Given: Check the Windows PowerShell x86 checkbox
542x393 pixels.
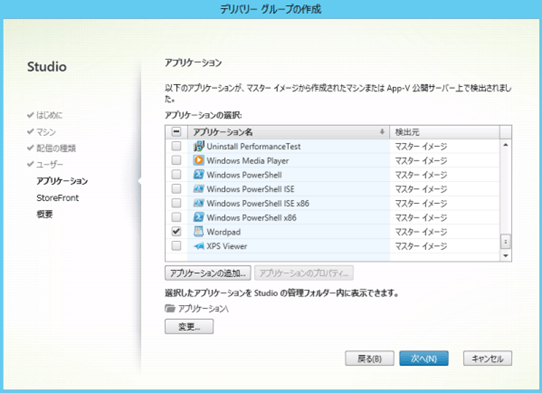Looking at the screenshot, I should pyautogui.click(x=176, y=217).
